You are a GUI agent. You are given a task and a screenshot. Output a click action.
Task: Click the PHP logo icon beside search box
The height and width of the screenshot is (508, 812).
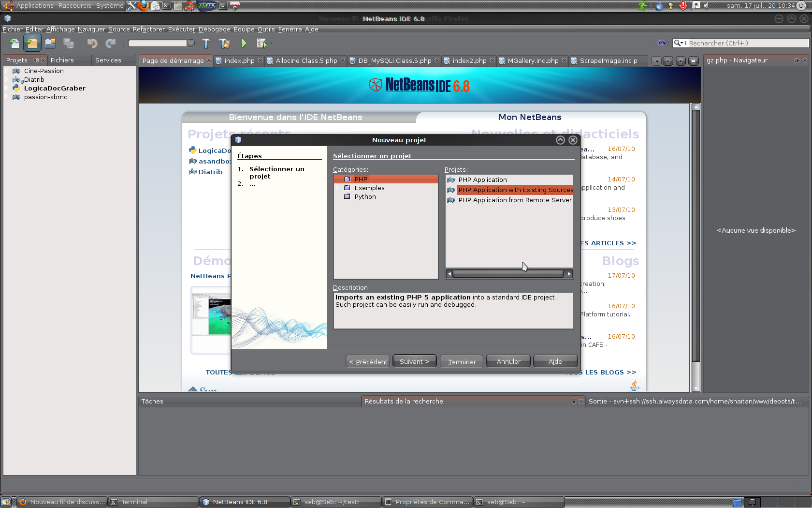click(663, 43)
